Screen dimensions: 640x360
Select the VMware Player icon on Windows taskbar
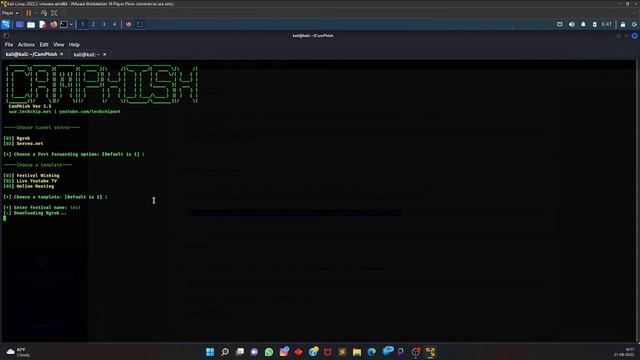pyautogui.click(x=431, y=352)
